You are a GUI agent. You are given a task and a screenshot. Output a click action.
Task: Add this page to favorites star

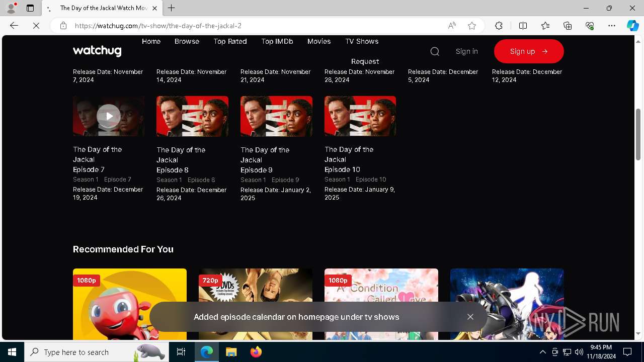pos(472,26)
